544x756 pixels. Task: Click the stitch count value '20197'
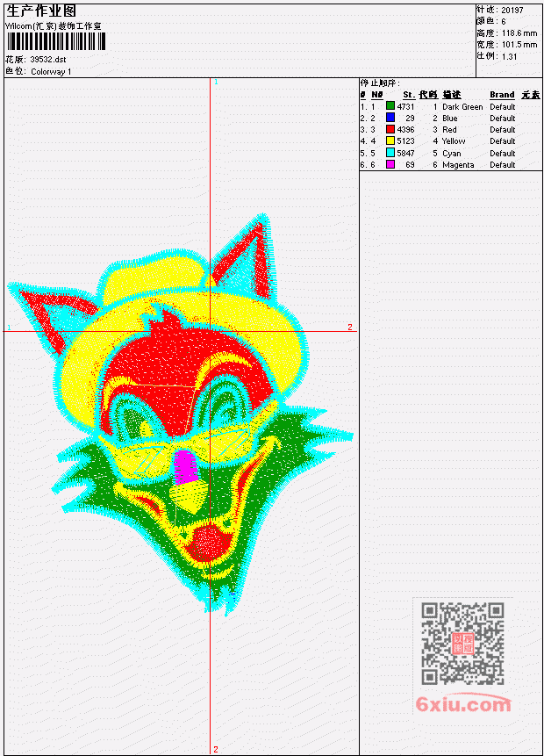(x=512, y=10)
